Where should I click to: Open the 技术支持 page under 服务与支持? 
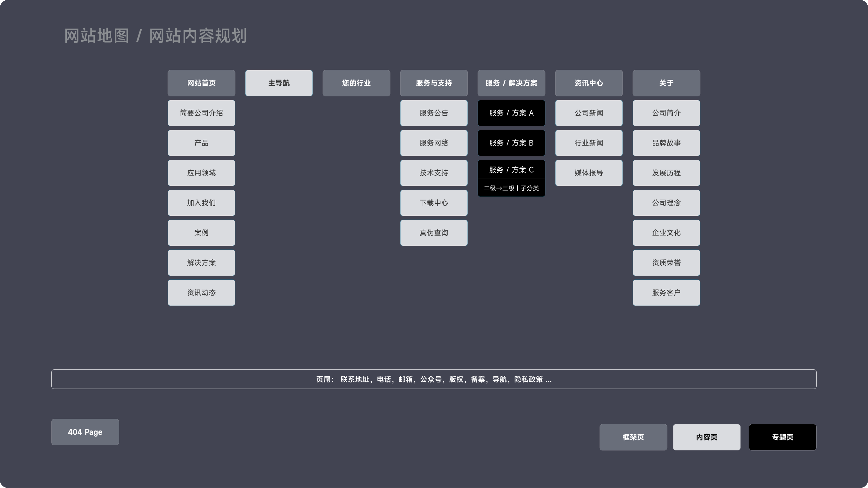click(x=434, y=173)
